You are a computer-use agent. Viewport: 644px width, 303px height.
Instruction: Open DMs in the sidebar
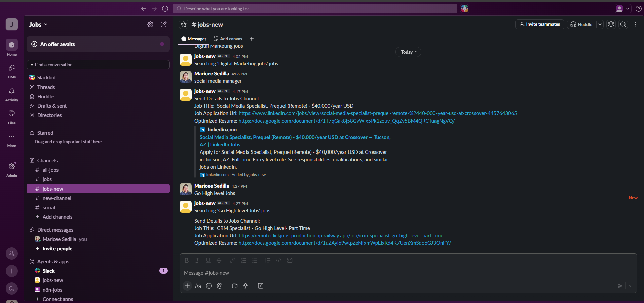pos(12,71)
